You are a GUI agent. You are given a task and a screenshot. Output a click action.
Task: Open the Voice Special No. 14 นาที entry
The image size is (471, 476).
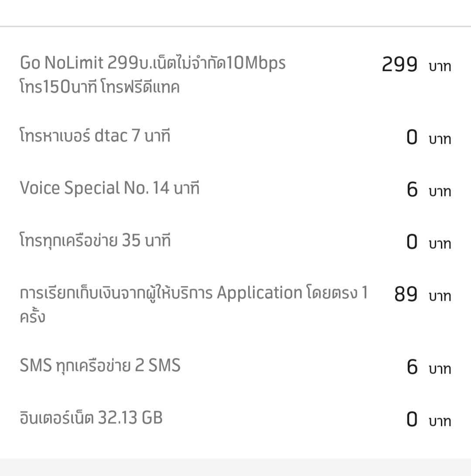(x=109, y=188)
